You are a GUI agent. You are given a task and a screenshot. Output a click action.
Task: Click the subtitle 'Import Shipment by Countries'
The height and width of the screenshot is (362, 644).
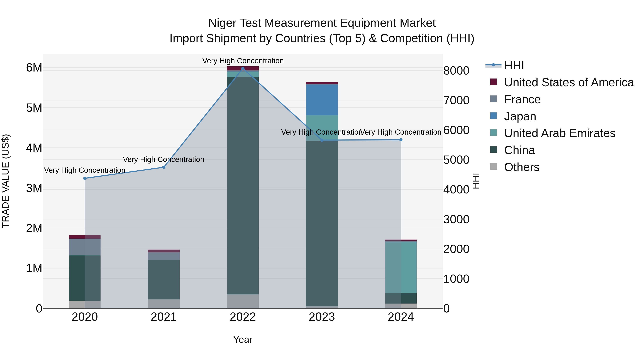[x=248, y=38]
